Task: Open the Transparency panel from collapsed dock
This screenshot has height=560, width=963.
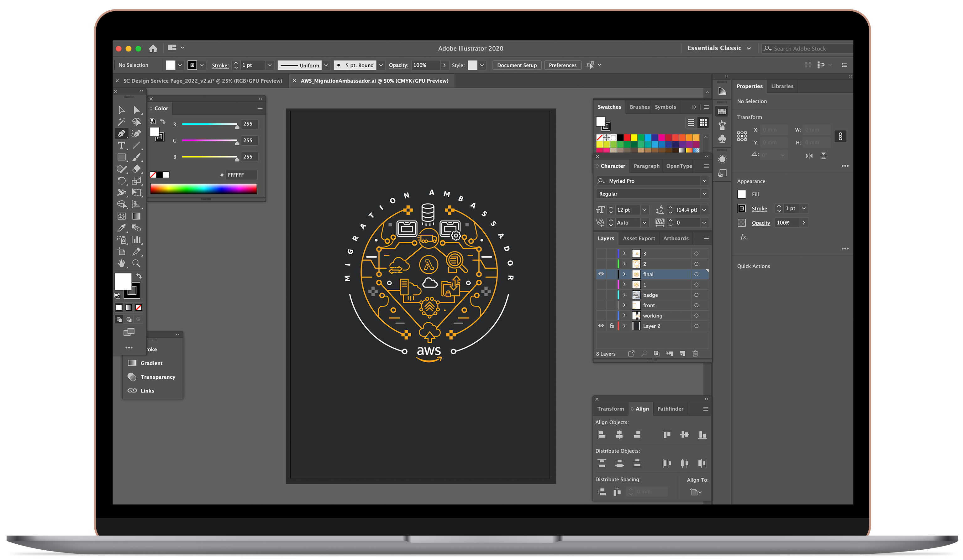Action: 152,377
